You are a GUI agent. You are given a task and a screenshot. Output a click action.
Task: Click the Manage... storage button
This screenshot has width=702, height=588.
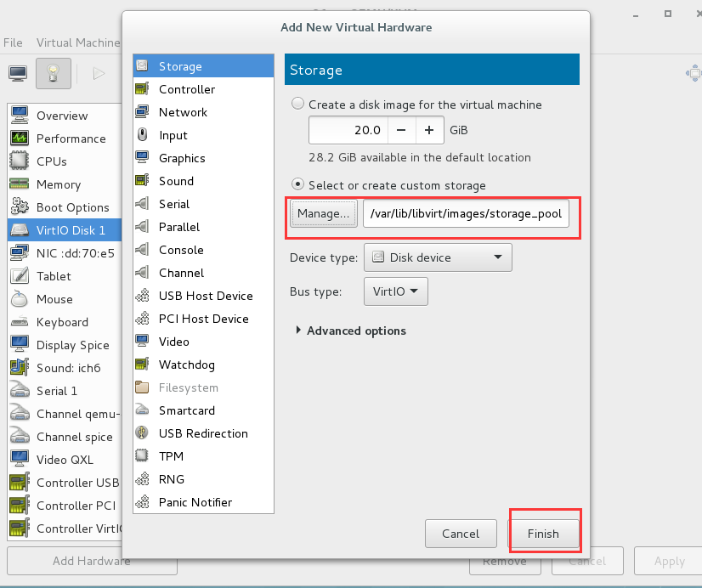(323, 213)
